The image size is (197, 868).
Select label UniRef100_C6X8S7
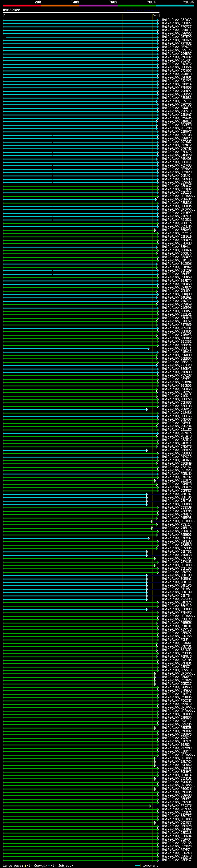click(x=177, y=822)
